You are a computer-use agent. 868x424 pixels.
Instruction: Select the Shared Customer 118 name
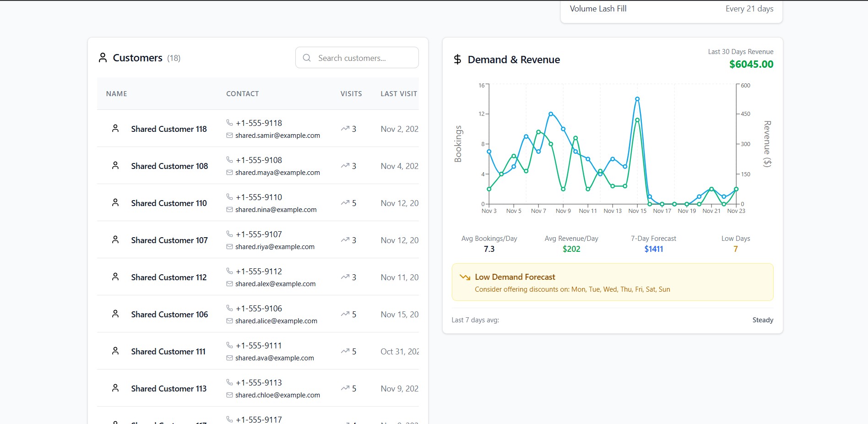tap(169, 129)
